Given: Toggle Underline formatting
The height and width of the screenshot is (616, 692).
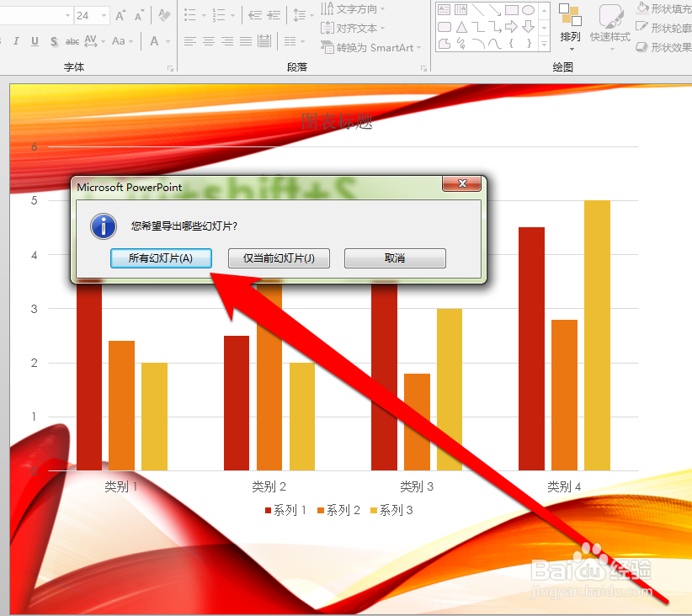Looking at the screenshot, I should click(x=35, y=41).
